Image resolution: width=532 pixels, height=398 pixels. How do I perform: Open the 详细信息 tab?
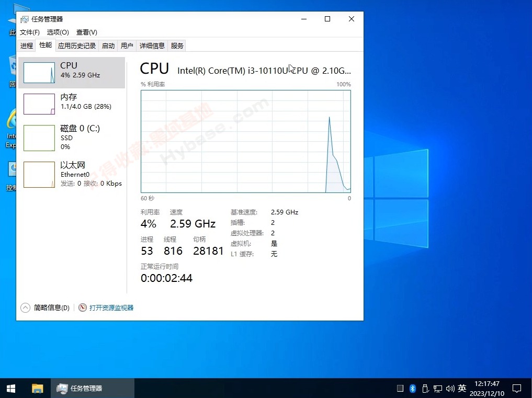click(152, 46)
